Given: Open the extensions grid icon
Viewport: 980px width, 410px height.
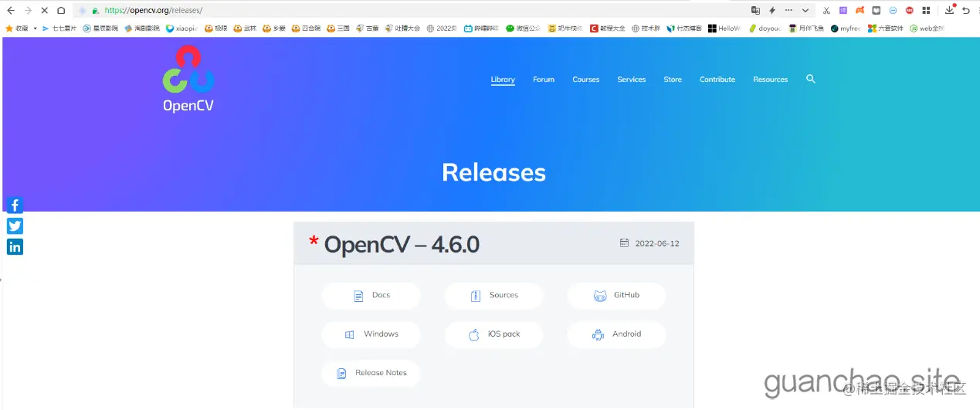Looking at the screenshot, I should pyautogui.click(x=926, y=10).
